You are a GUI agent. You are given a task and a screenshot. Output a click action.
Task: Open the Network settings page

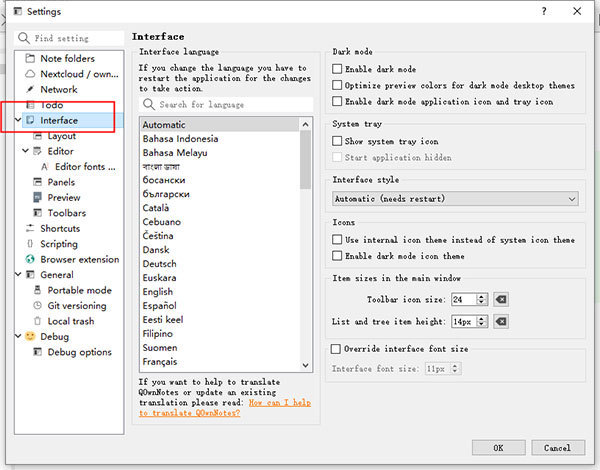(59, 89)
